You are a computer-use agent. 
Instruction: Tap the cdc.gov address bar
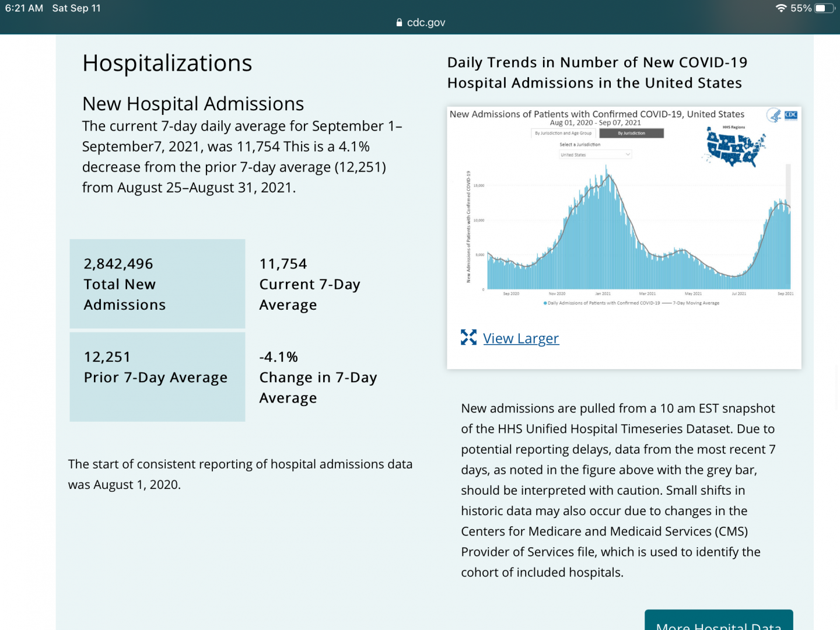[420, 22]
